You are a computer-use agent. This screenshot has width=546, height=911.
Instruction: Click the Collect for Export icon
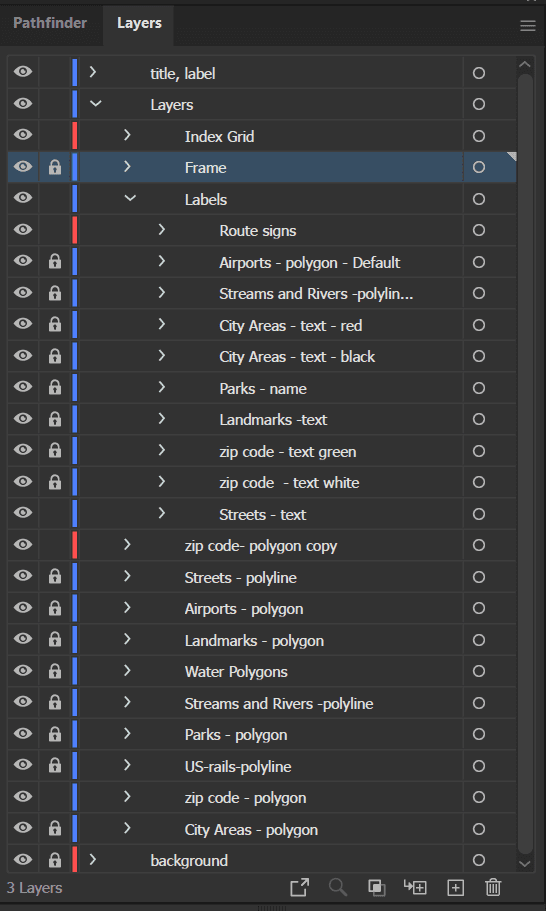(299, 887)
